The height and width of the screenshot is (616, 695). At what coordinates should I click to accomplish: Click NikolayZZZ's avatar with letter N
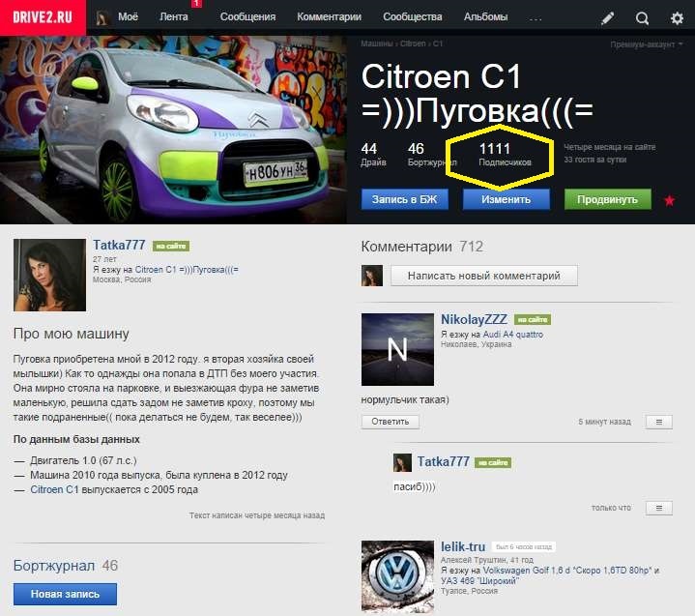[397, 349]
